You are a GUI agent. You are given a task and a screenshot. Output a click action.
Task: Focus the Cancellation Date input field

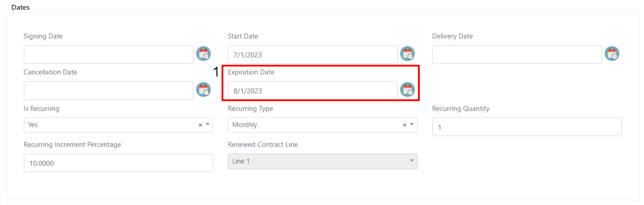tap(109, 90)
